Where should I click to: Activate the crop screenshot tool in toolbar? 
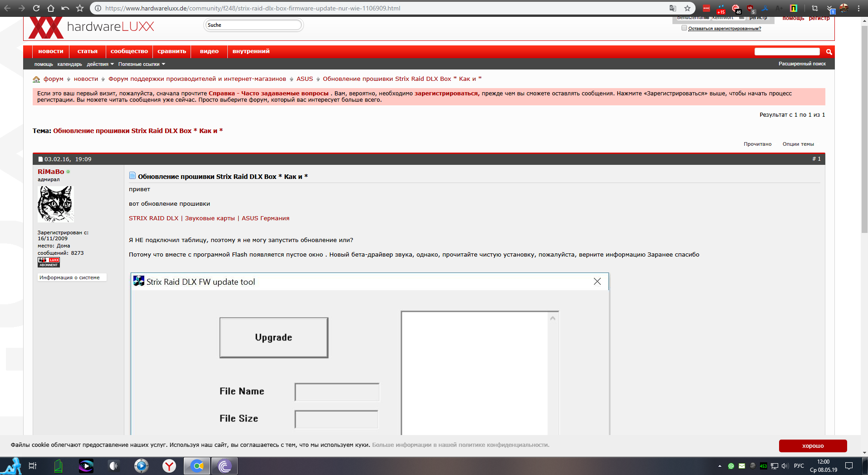(814, 8)
